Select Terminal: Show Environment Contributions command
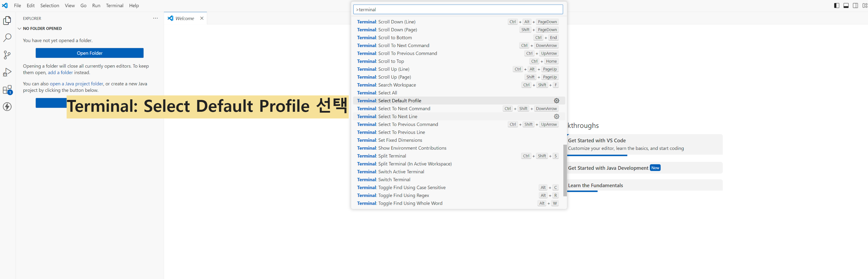Image resolution: width=868 pixels, height=279 pixels. (459, 148)
